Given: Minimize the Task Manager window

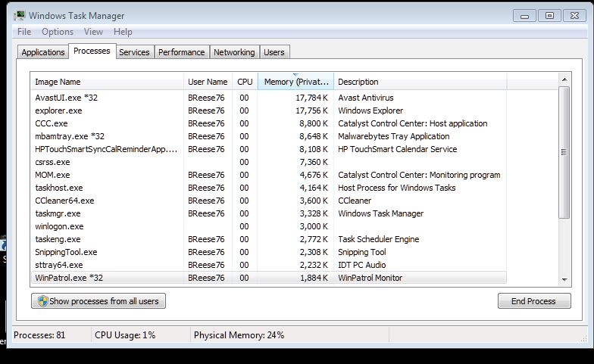Looking at the screenshot, I should click(x=524, y=16).
